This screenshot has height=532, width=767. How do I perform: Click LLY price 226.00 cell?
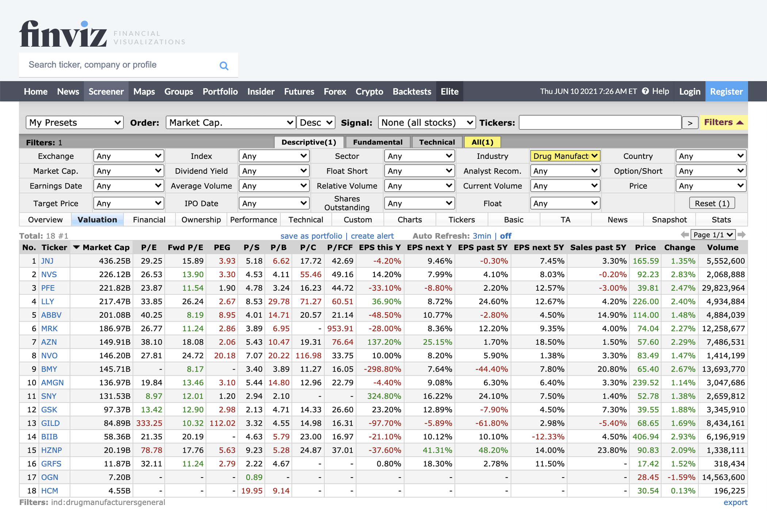[645, 301]
